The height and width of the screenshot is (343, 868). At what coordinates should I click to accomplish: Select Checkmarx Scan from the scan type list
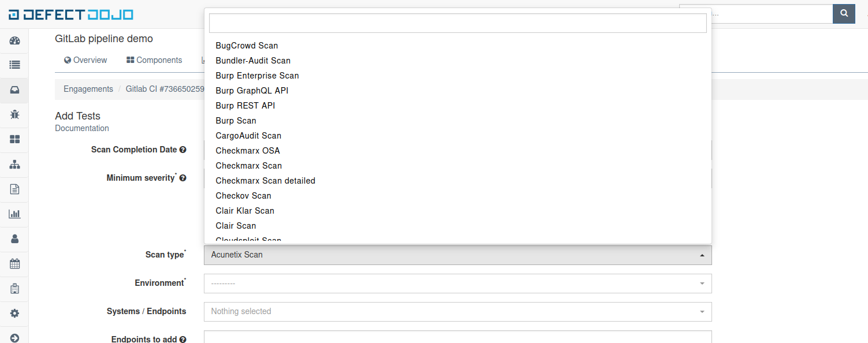(x=248, y=165)
